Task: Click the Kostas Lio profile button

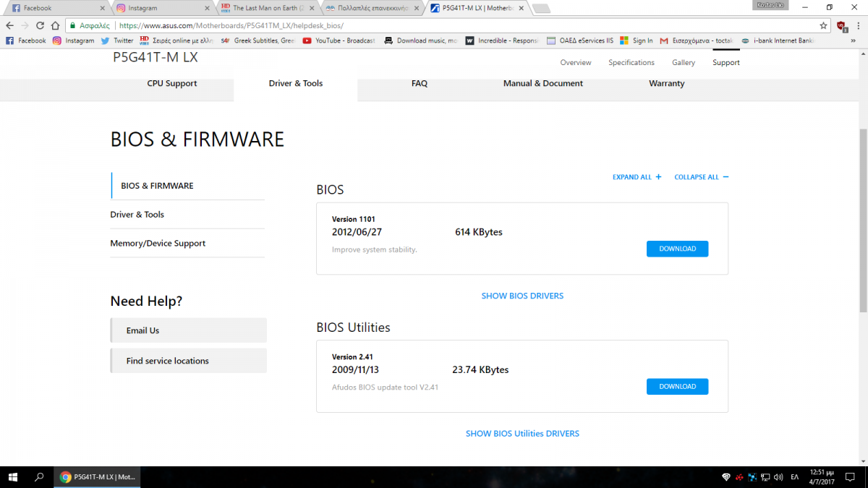Action: tap(770, 5)
